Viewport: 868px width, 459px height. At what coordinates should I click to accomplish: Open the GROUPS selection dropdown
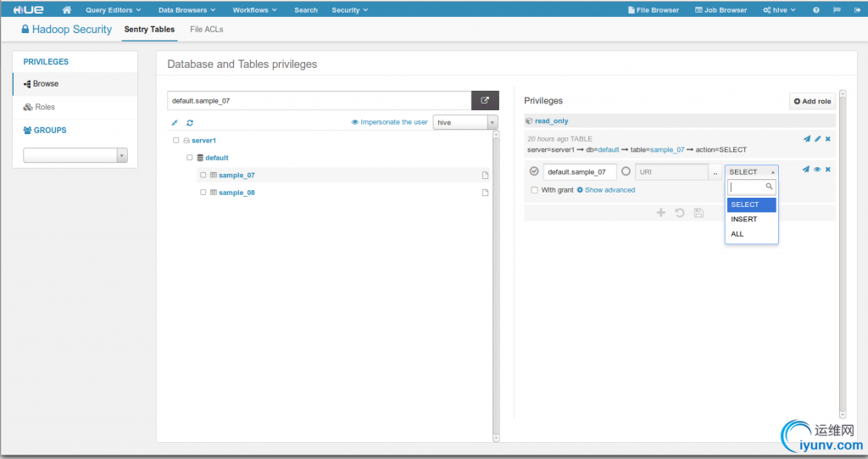[x=75, y=155]
